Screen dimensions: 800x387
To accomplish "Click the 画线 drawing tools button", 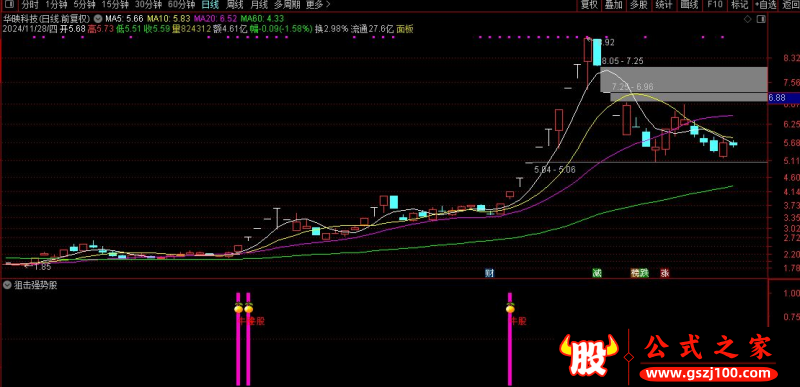I will coord(689,5).
